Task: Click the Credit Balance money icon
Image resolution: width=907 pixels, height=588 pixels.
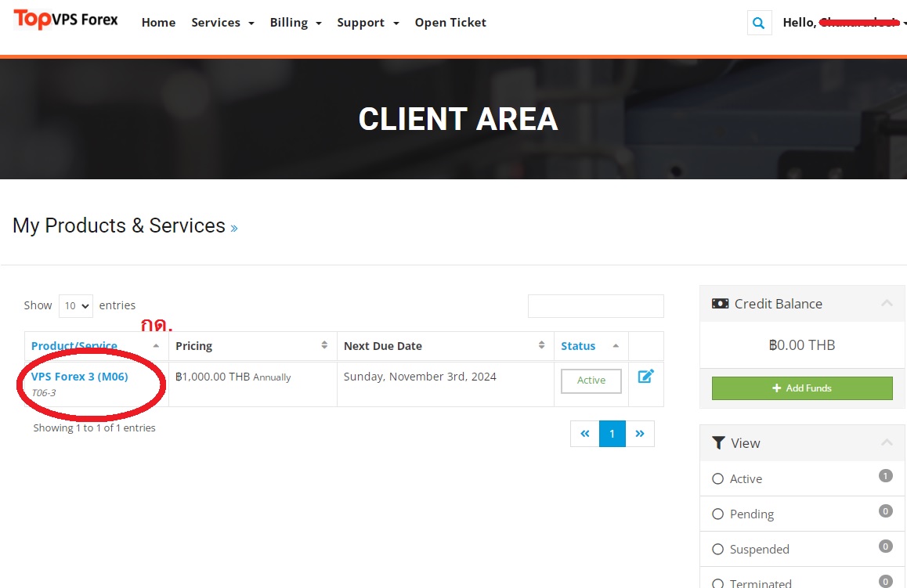Action: pos(720,304)
